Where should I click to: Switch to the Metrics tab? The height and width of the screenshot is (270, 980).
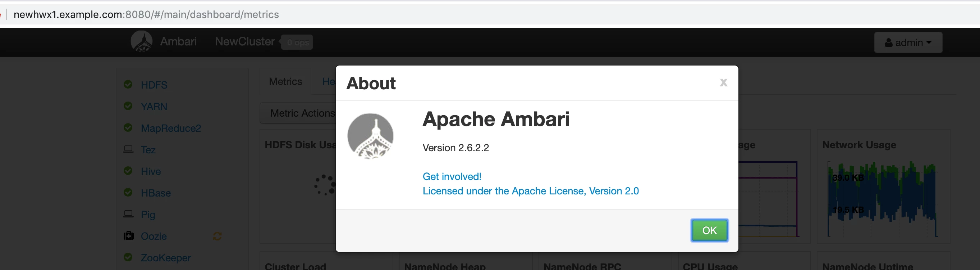pos(285,81)
